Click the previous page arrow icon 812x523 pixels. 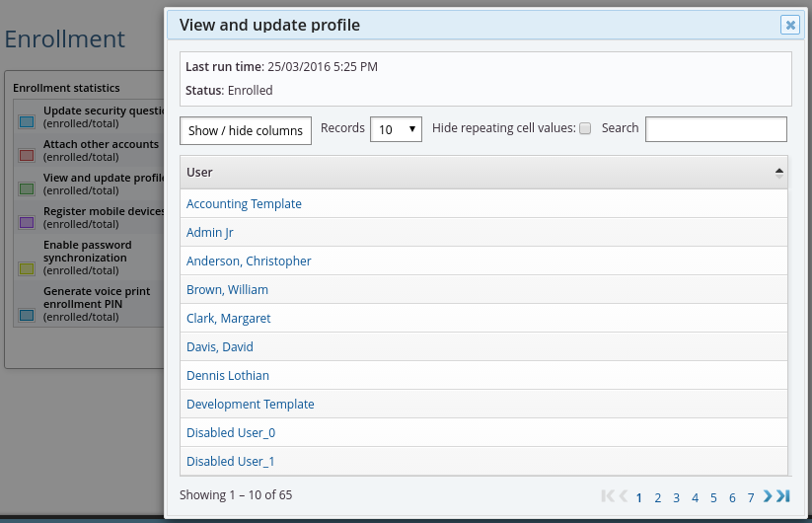coord(624,496)
